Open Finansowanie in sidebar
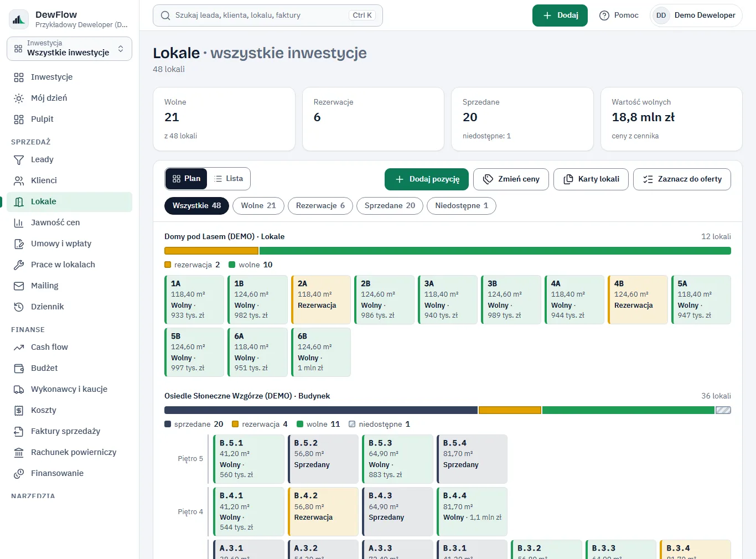 tap(69, 473)
